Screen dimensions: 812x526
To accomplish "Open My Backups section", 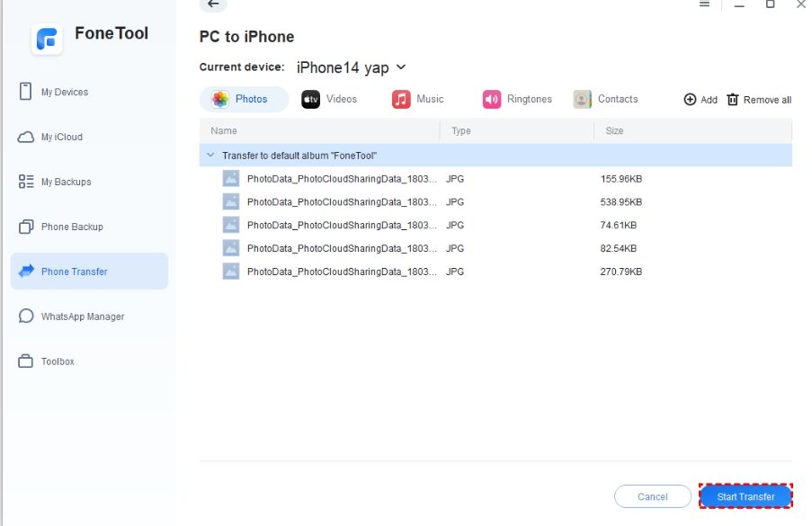I will tap(66, 182).
